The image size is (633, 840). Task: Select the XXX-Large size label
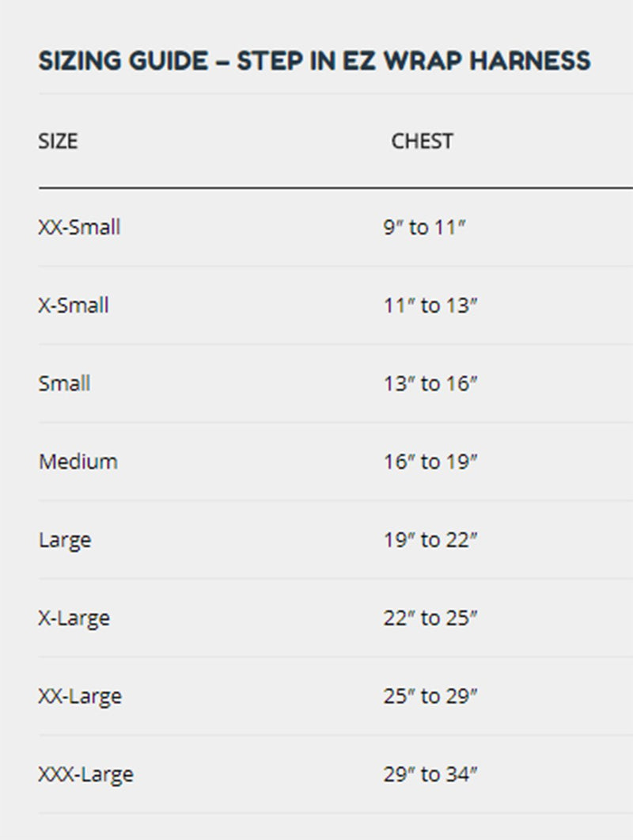85,774
